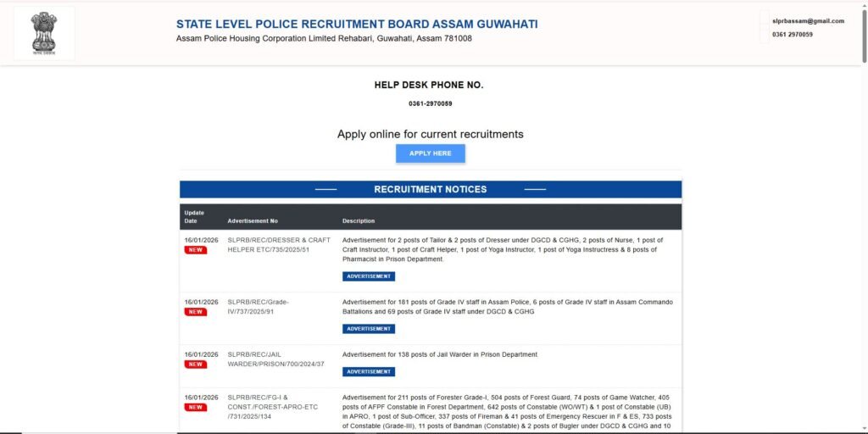Click the help desk number 0361-2970059
868x434 pixels.
click(430, 103)
